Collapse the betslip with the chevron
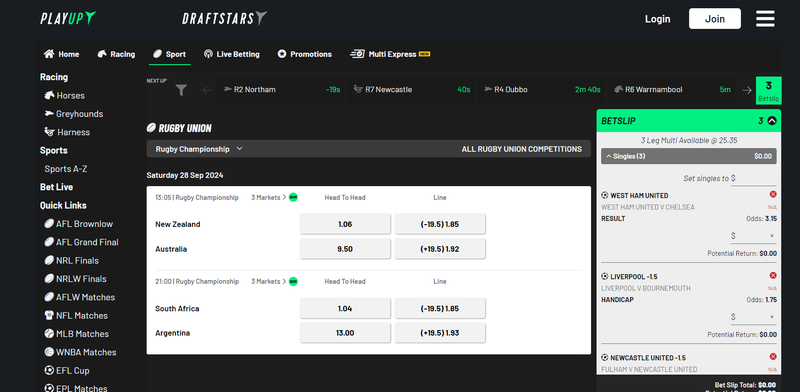Screen dimensions: 800x392 772,121
